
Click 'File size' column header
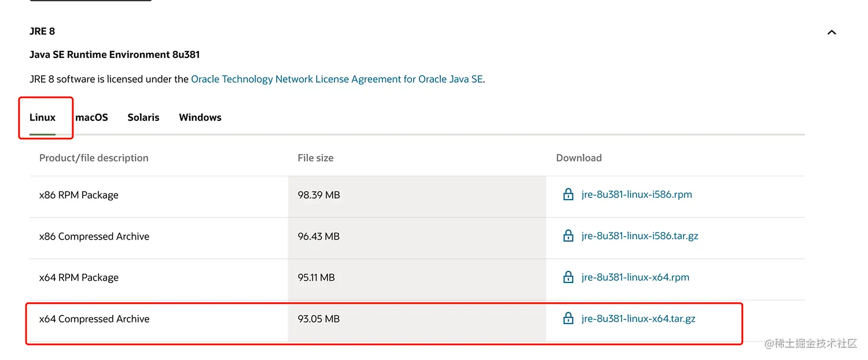[x=315, y=158]
